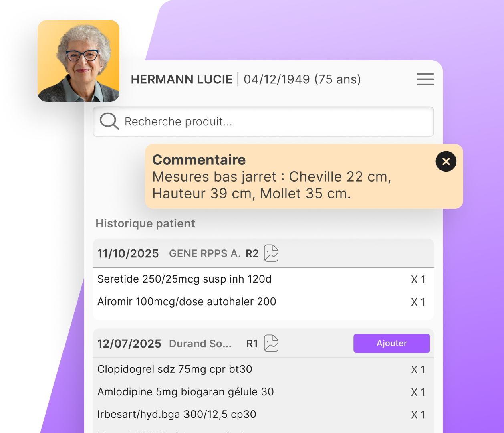Choose the Clopidogrel sdz 75mg row
The image size is (504, 433).
tap(175, 369)
